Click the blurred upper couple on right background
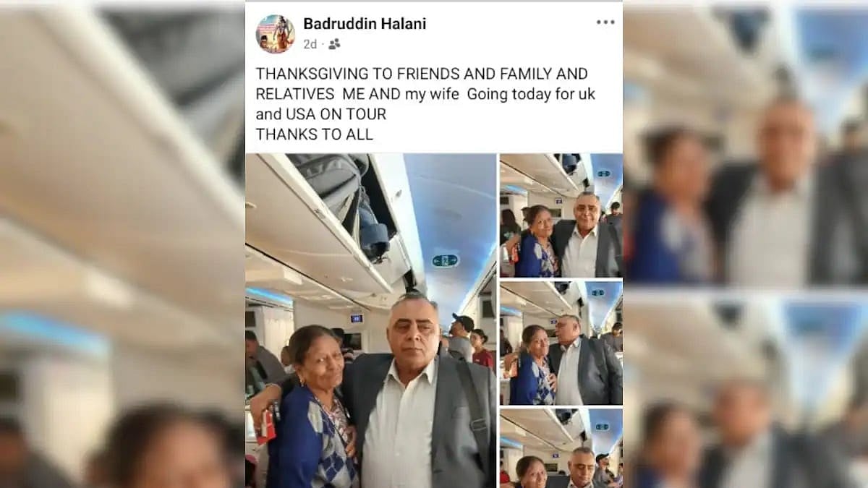This screenshot has width=868, height=488. point(746,195)
